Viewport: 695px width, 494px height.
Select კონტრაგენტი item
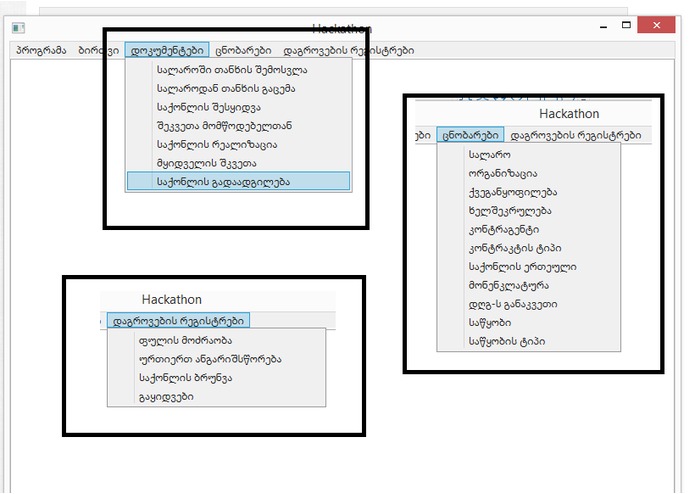coord(529,229)
